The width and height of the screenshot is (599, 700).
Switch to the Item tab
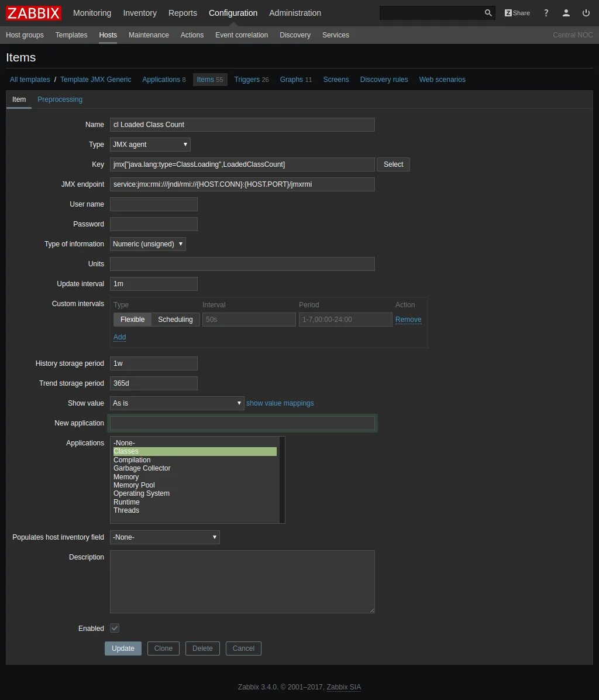tap(19, 99)
